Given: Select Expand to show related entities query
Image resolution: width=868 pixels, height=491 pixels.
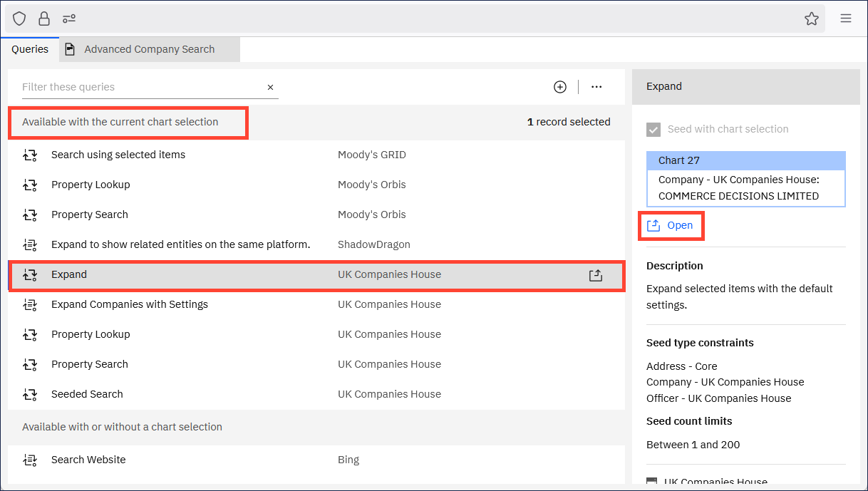Looking at the screenshot, I should tap(316, 244).
